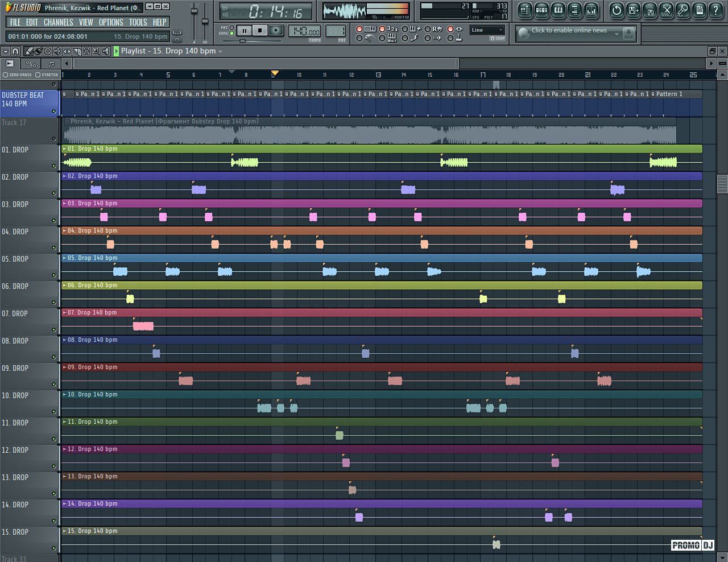Select the DUBSTEP BEAT 140 BPM track header

coord(29,103)
